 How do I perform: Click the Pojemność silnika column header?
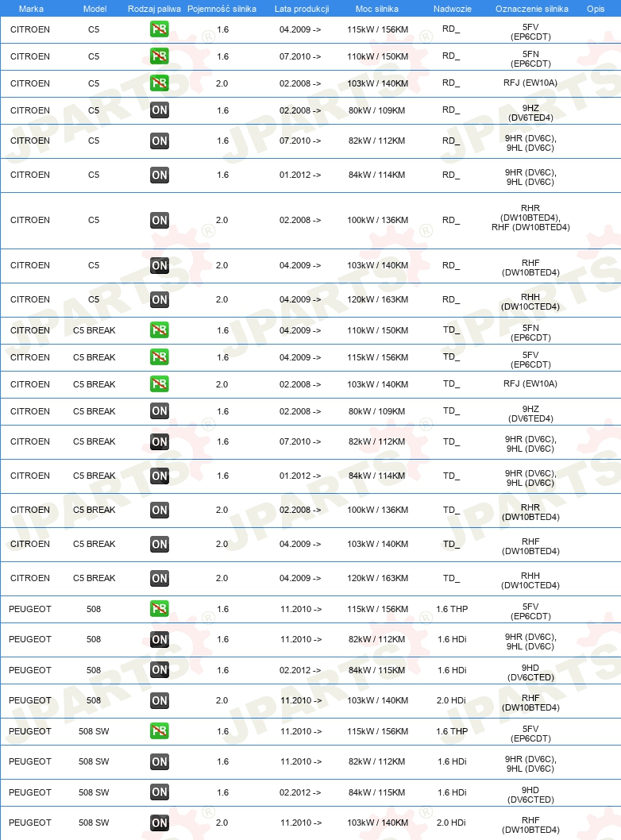click(x=222, y=9)
